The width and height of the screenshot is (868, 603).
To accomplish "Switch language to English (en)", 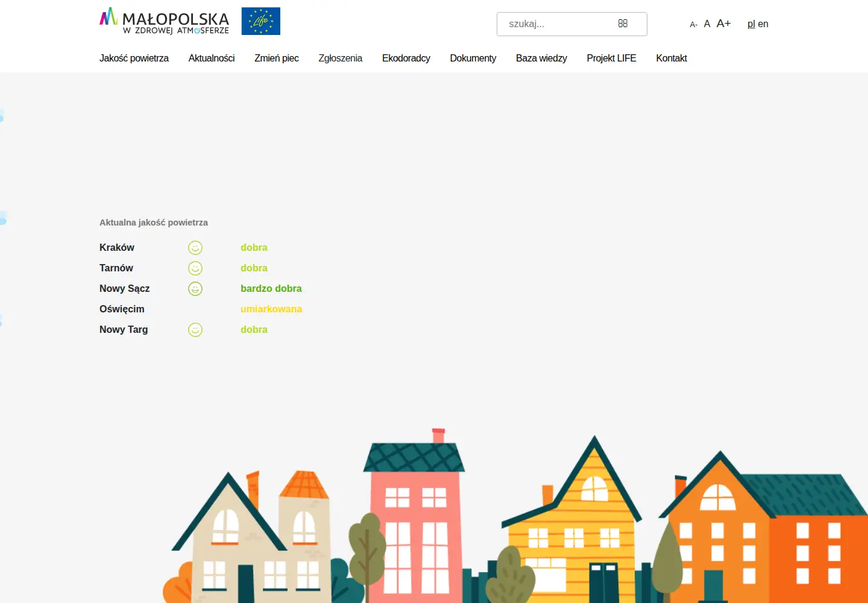I will [x=763, y=24].
